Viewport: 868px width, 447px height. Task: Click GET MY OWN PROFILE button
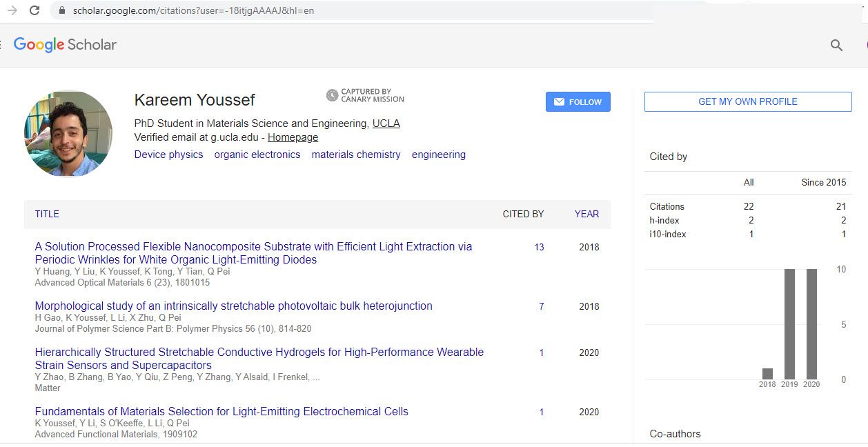click(x=748, y=101)
